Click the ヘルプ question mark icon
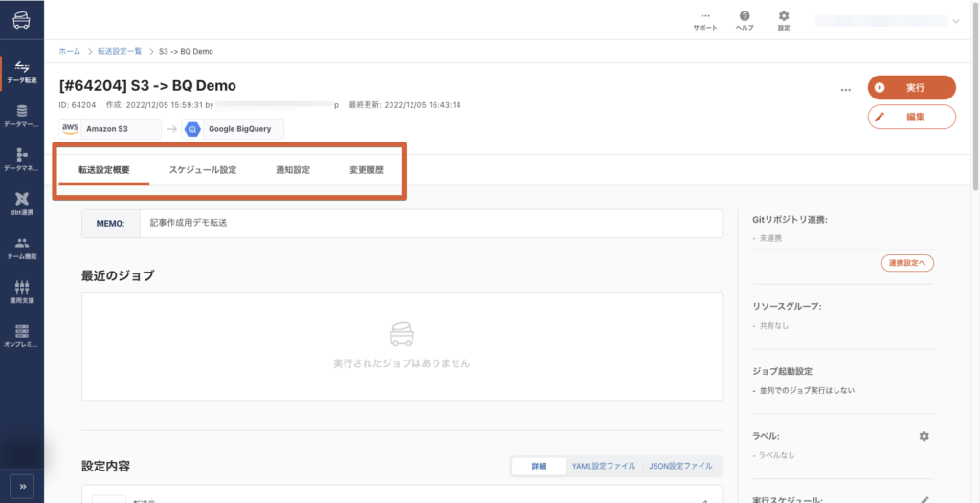Viewport: 980px width, 503px height. pos(744,19)
